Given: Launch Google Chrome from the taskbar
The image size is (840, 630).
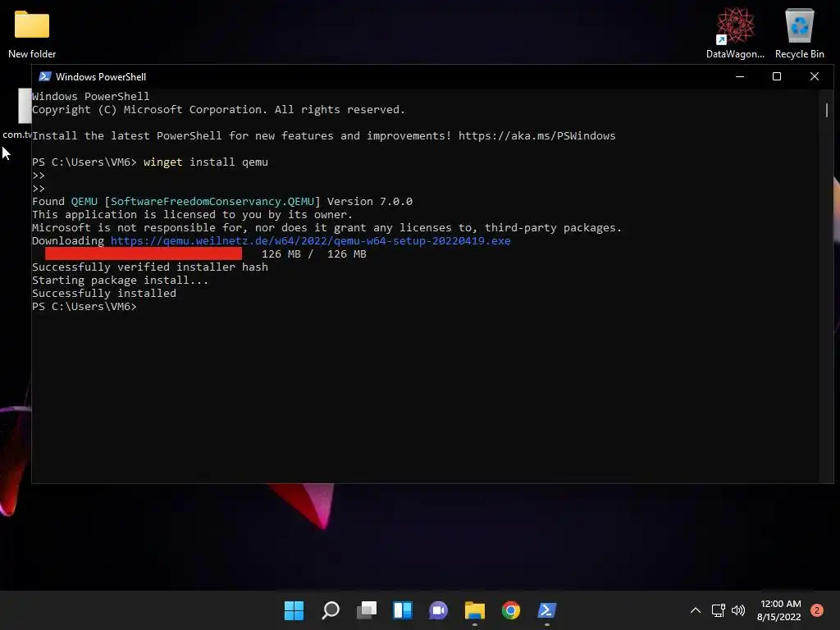Looking at the screenshot, I should tap(510, 610).
